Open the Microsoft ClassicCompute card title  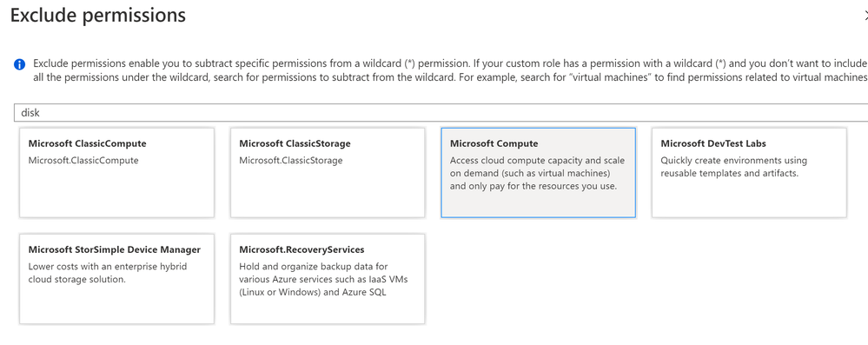point(88,143)
